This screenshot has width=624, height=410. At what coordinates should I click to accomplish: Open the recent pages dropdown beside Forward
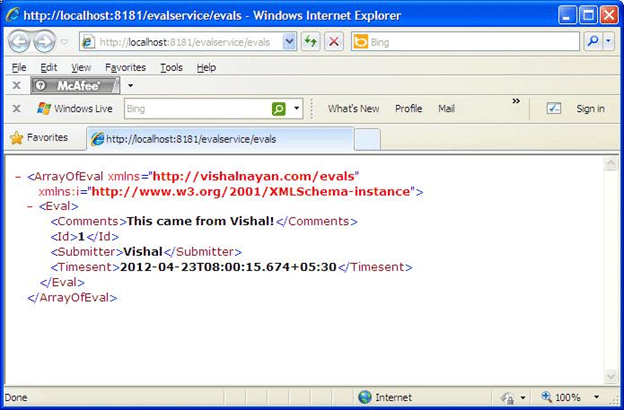(64, 41)
